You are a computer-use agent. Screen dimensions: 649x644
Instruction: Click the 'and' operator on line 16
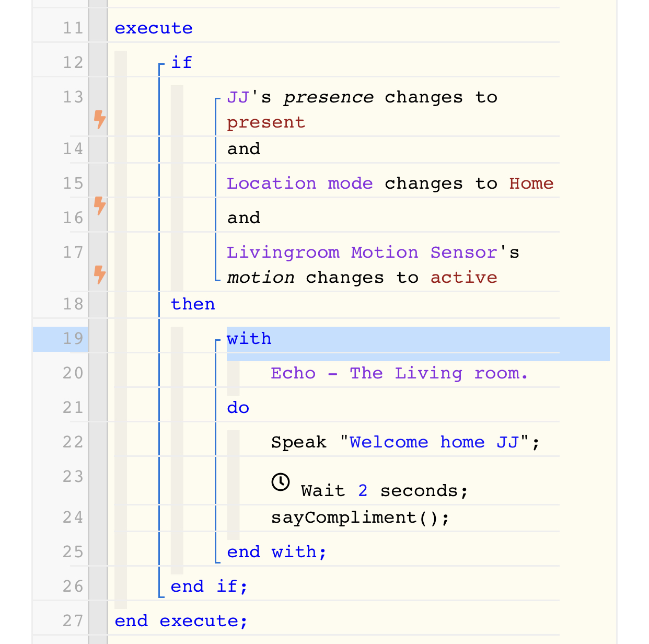coord(244,218)
